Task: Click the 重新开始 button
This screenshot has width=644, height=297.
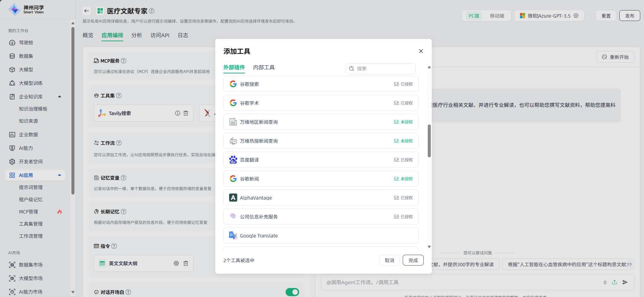Action: click(x=615, y=57)
